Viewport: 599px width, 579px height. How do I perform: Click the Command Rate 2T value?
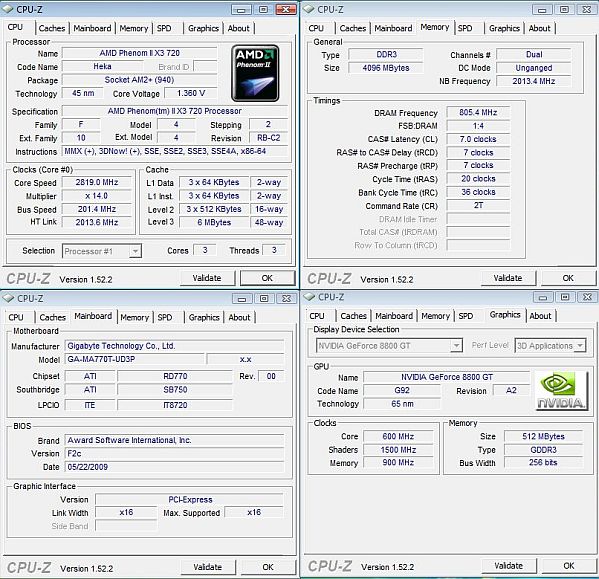(478, 205)
